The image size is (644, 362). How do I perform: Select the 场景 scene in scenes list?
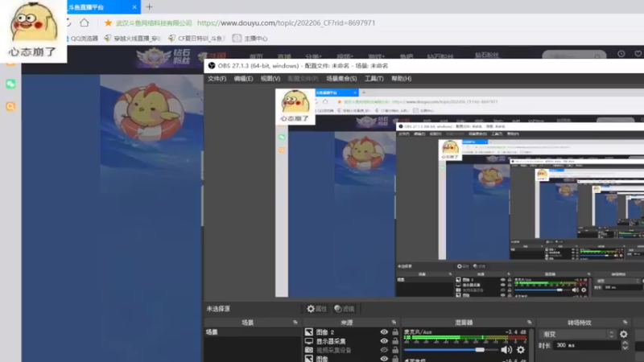tap(252, 331)
